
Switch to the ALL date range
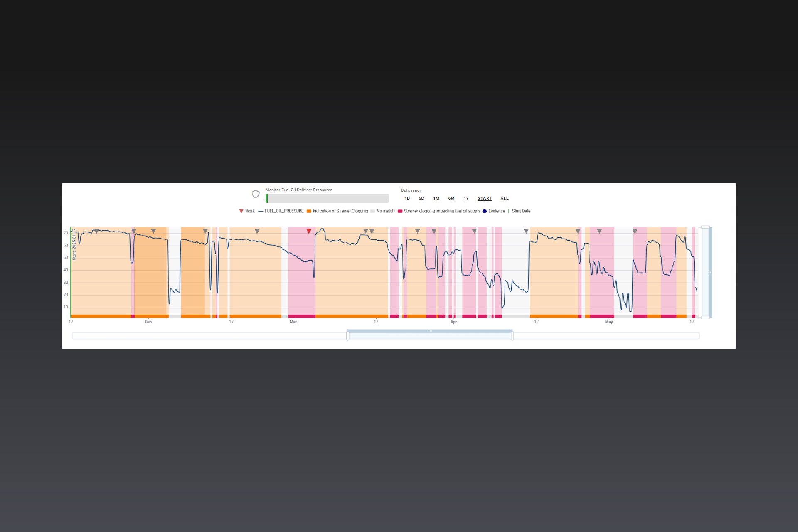[504, 199]
